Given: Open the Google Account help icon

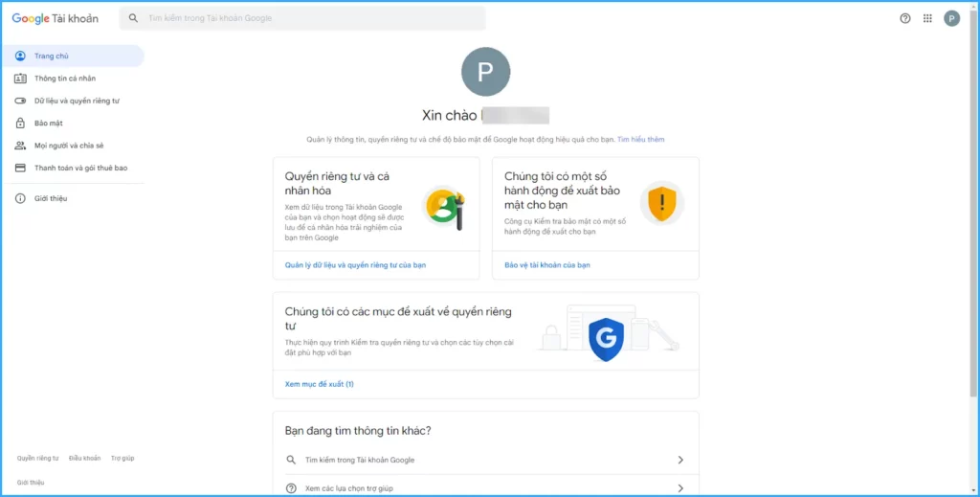Looking at the screenshot, I should 905,18.
